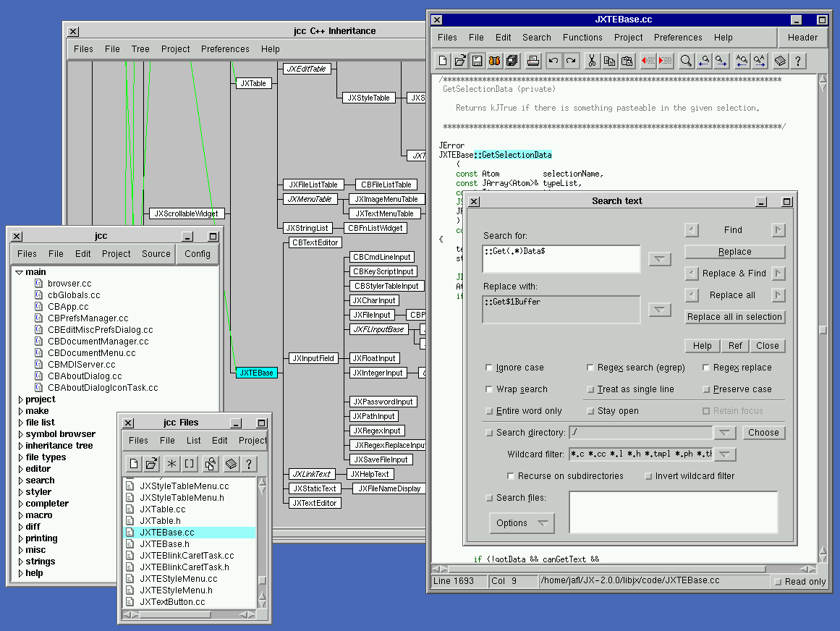Click the find selection backward (A magnifier left) icon
Image resolution: width=840 pixels, height=631 pixels.
tap(742, 61)
